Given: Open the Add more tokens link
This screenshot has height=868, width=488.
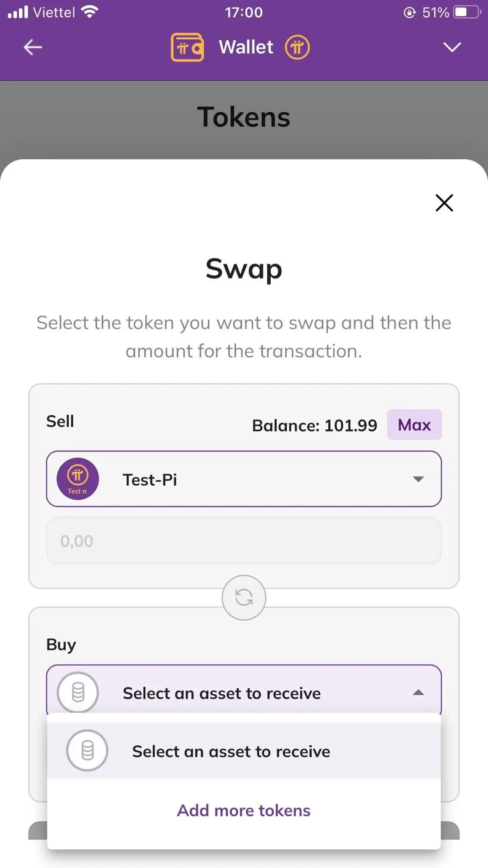Looking at the screenshot, I should point(244,810).
